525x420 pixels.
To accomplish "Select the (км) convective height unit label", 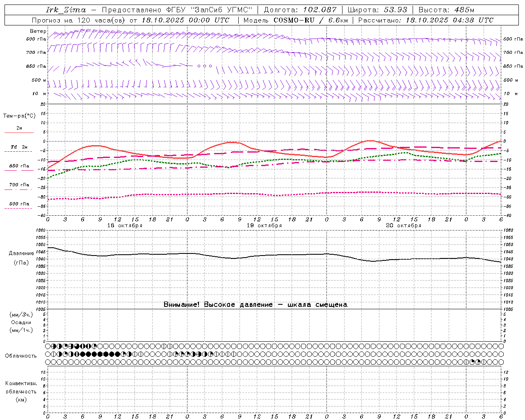I will [21, 399].
